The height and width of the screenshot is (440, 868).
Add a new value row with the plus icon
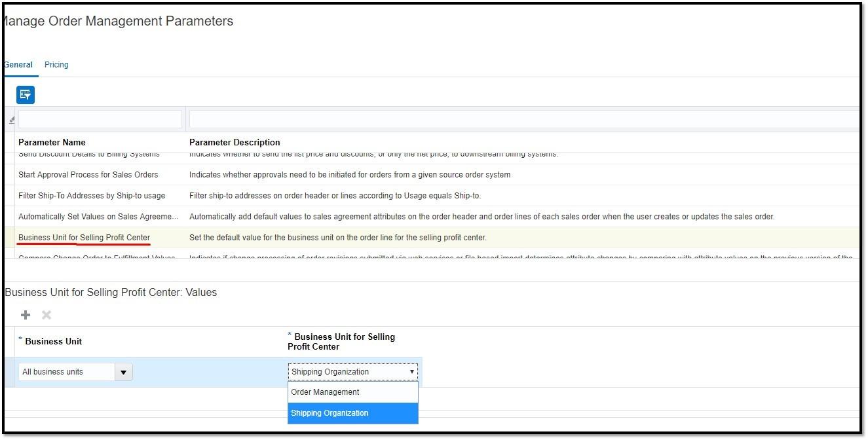point(26,314)
